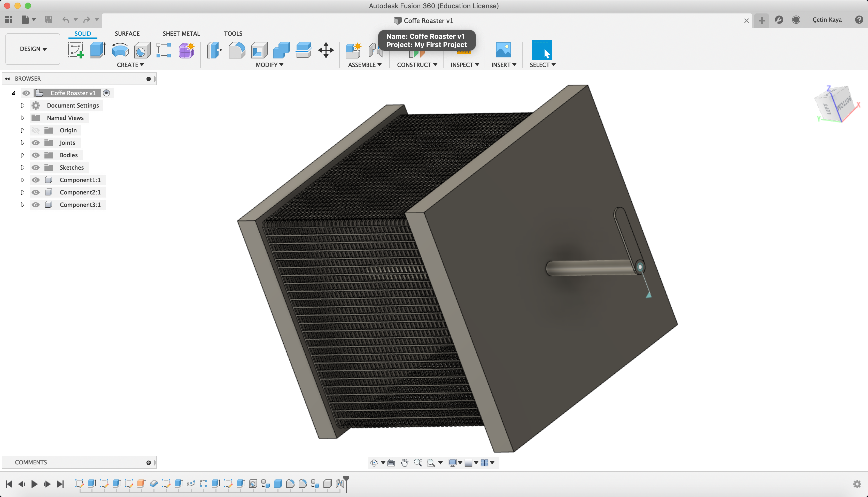The height and width of the screenshot is (497, 868).
Task: Open the DESIGN workspace dropdown
Action: pos(33,49)
